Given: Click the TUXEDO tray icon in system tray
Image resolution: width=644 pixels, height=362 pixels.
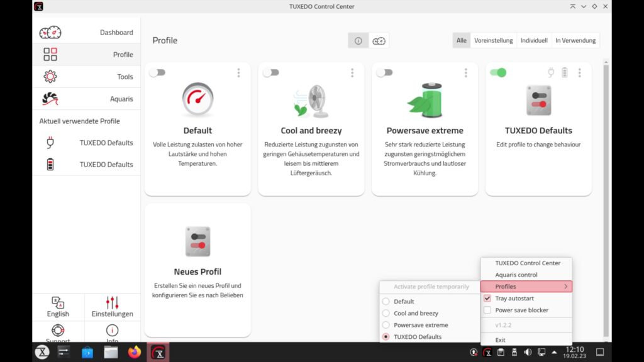Looking at the screenshot, I should tap(487, 352).
